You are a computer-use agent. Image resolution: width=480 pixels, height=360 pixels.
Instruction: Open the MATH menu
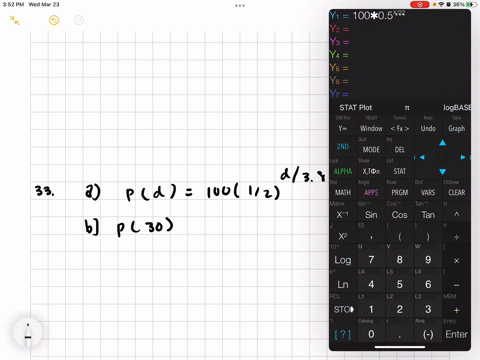click(x=343, y=192)
